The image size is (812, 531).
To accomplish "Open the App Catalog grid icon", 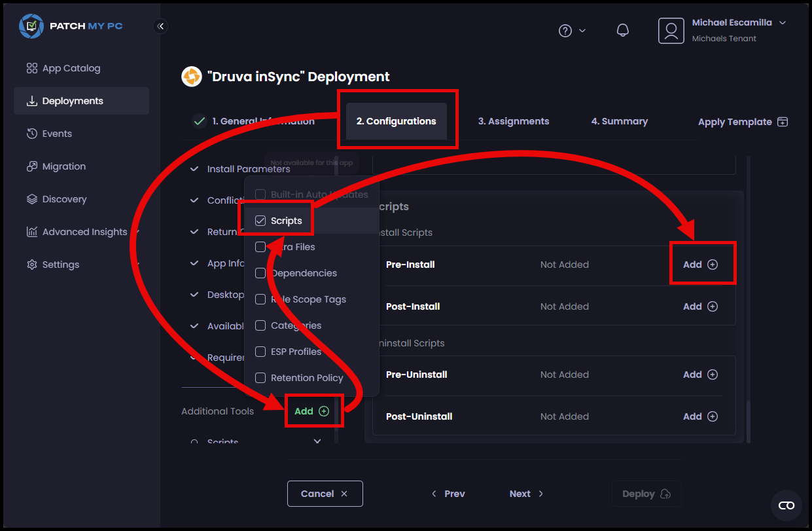I will [x=31, y=68].
